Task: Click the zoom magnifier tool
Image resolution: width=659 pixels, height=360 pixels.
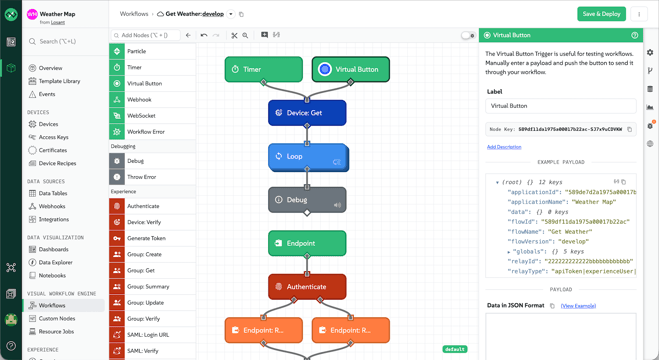Action: [x=245, y=35]
